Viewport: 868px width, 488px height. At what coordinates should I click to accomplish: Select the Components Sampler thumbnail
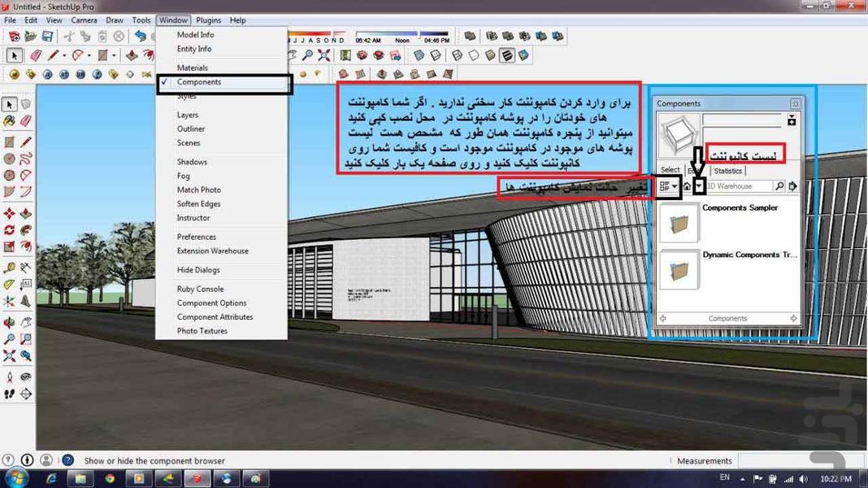[677, 221]
